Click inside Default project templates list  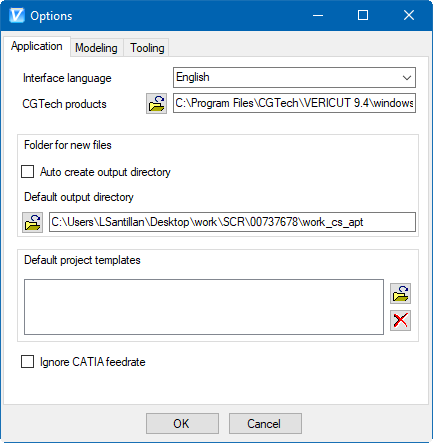[x=204, y=307]
